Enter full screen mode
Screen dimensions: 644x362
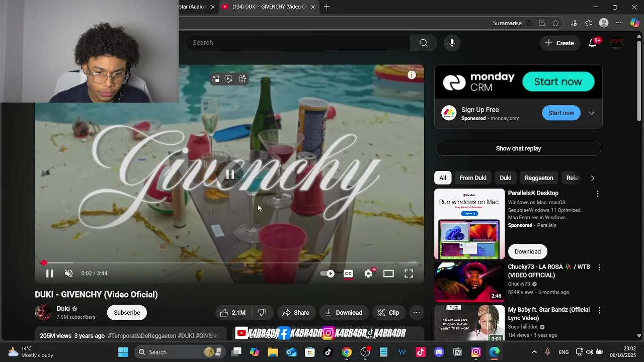[409, 274]
